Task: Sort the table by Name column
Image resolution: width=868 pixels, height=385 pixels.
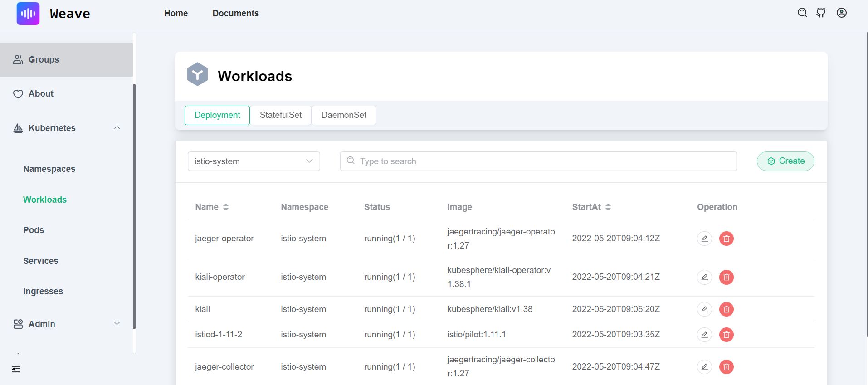Action: (225, 207)
